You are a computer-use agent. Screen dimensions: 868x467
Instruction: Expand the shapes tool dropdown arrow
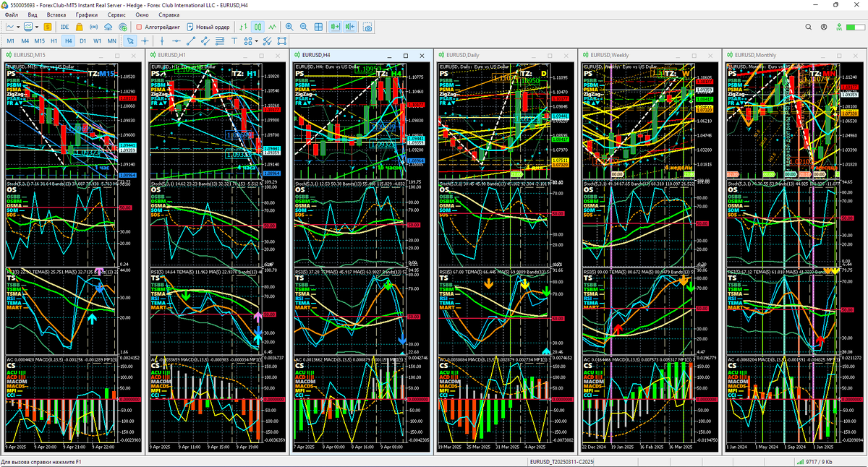[x=256, y=41]
